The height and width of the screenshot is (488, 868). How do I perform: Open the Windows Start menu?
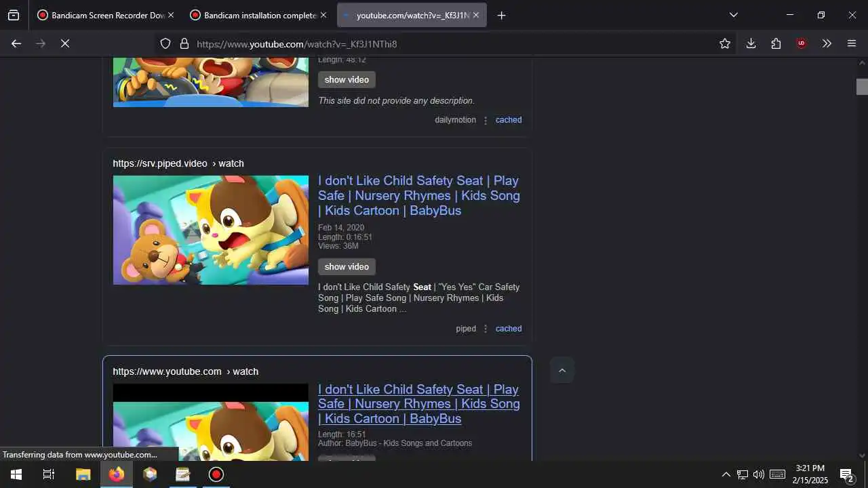click(16, 474)
